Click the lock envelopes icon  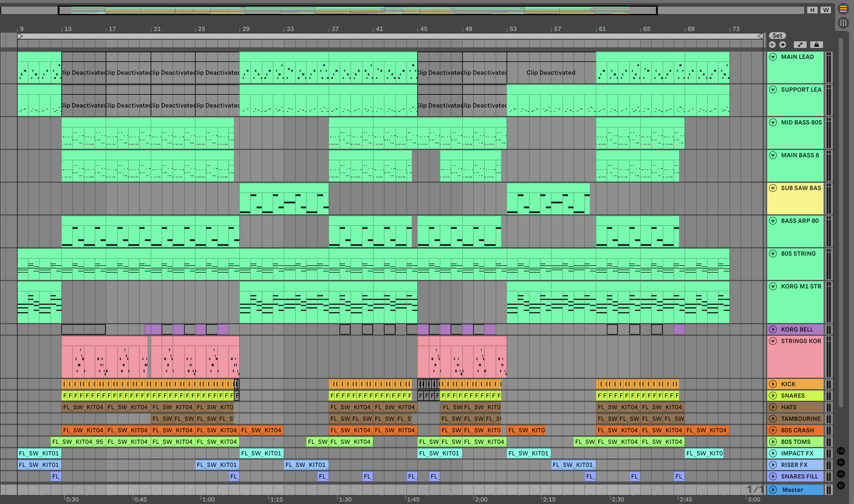(817, 45)
